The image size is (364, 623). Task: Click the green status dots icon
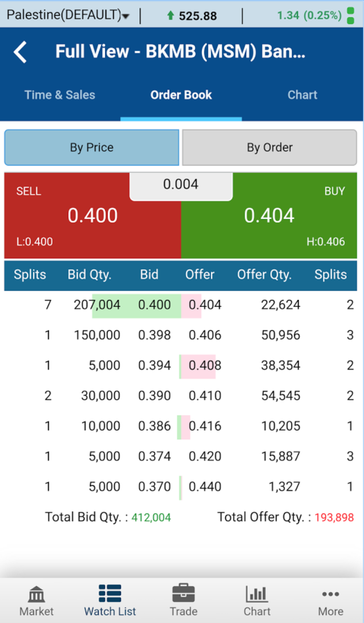pyautogui.click(x=350, y=16)
